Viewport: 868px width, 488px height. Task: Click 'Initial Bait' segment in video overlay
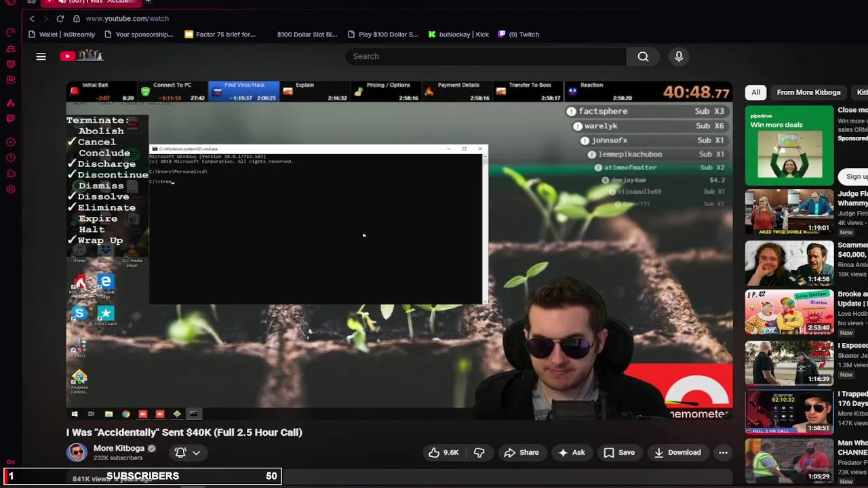(x=102, y=91)
